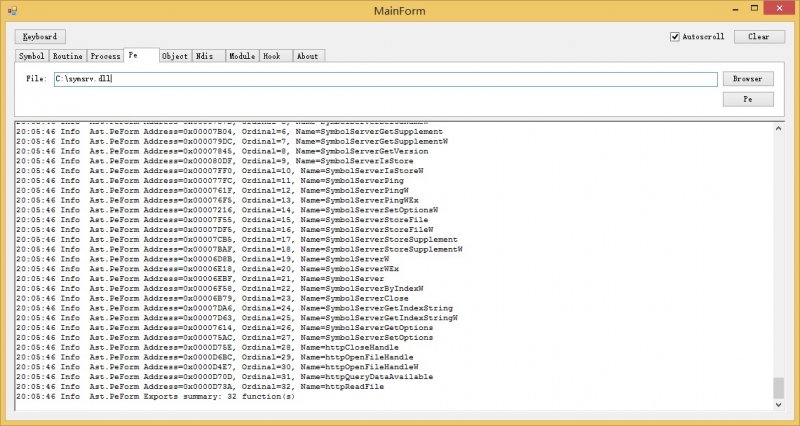
Task: Click the Pe button below Browser
Action: (748, 99)
